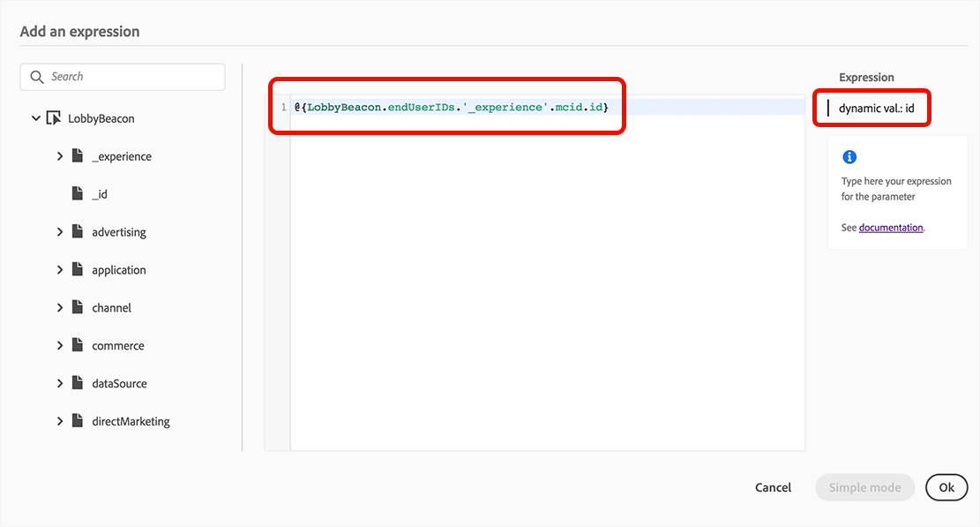Select the _id field label
This screenshot has width=980, height=527.
(x=100, y=194)
